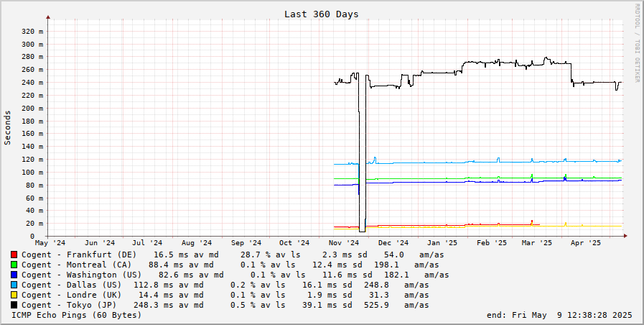Click the black Tokyo legend swatch
The height and width of the screenshot is (325, 644).
tap(14, 305)
